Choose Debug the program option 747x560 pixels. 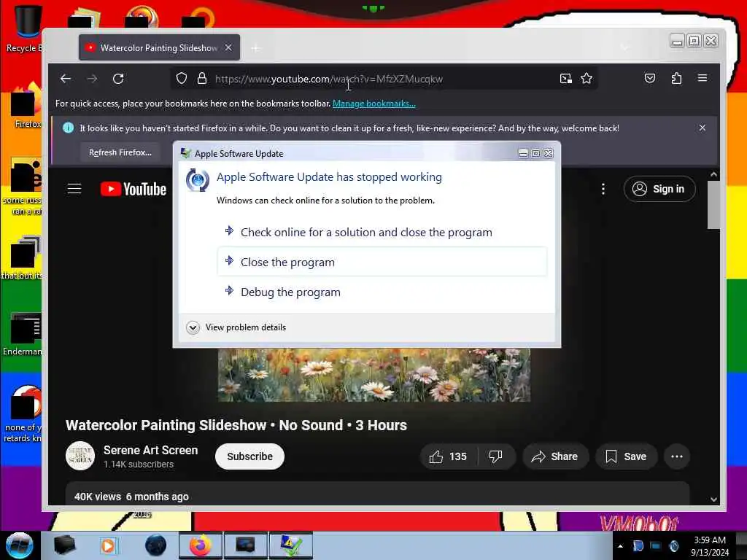tap(382, 292)
